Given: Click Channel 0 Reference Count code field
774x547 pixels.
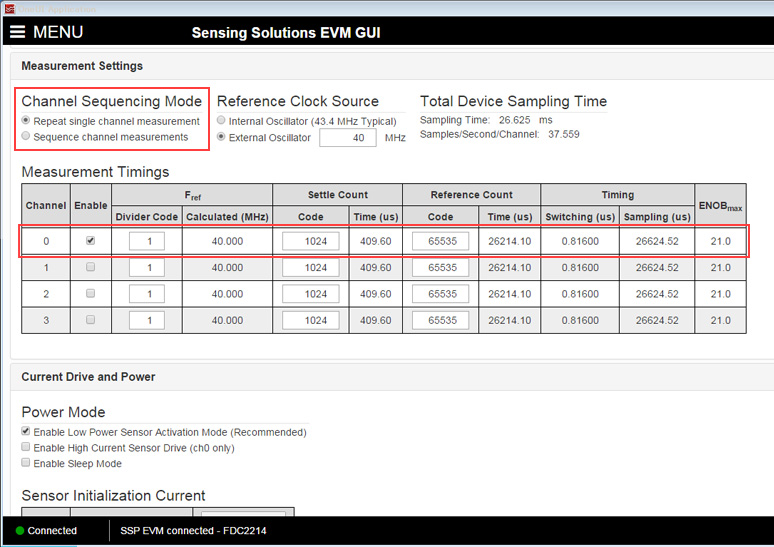Looking at the screenshot, I should click(440, 241).
